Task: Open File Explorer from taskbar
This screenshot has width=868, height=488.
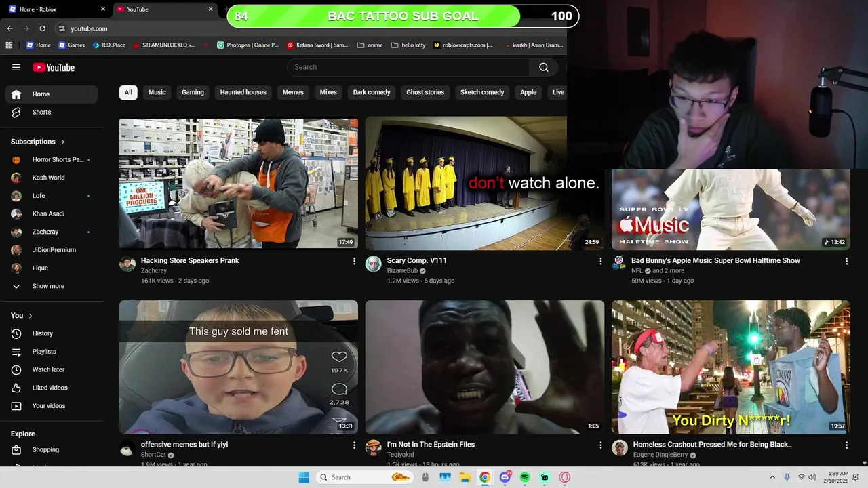Action: pos(465,477)
